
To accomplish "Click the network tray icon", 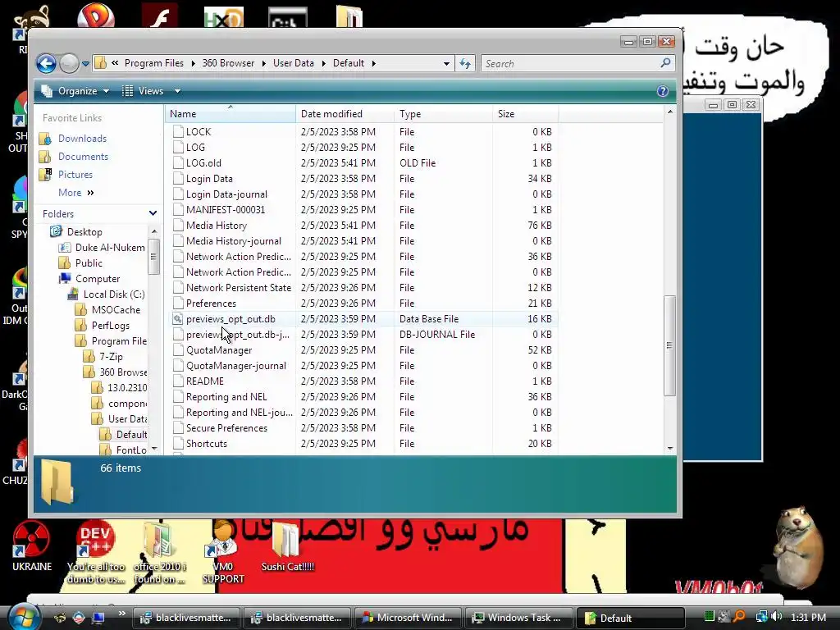I will pos(761,617).
